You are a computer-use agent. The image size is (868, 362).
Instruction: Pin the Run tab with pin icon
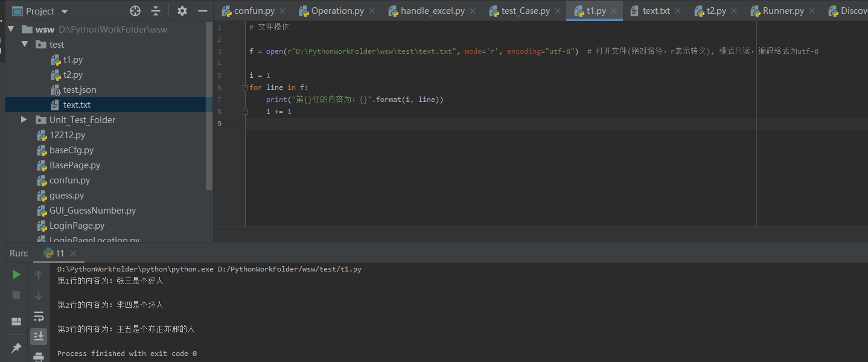click(16, 348)
